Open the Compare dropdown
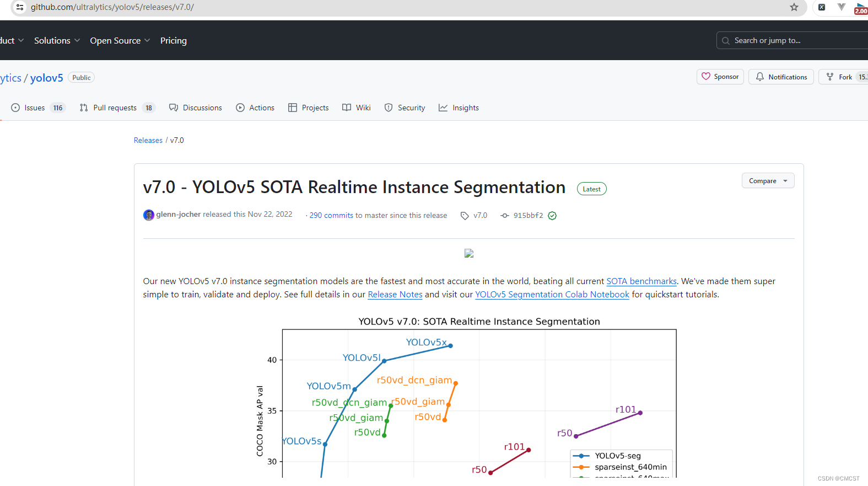This screenshot has height=486, width=868. [768, 181]
